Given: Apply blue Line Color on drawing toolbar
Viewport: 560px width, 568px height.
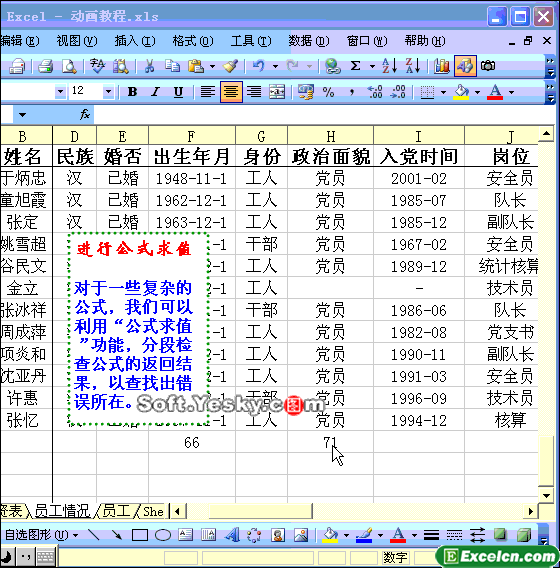Looking at the screenshot, I should tap(364, 535).
